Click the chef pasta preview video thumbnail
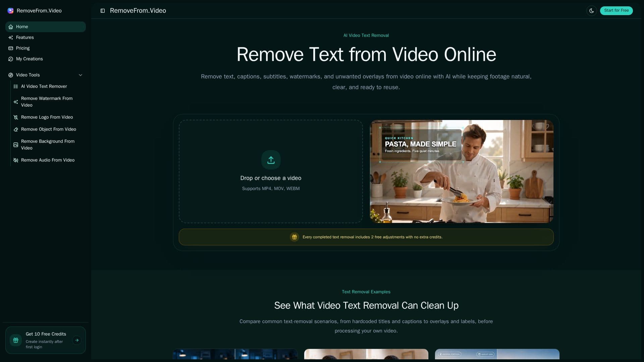The width and height of the screenshot is (644, 362). tap(462, 171)
